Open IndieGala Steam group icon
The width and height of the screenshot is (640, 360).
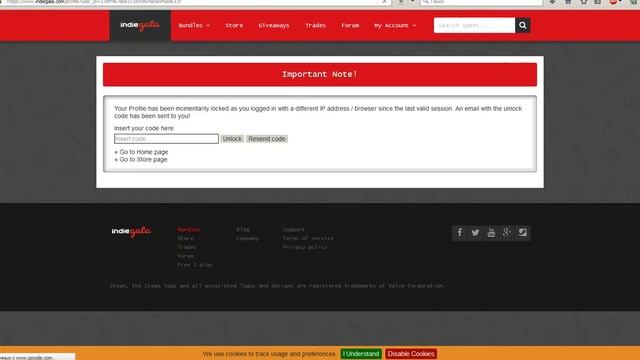coord(522,233)
